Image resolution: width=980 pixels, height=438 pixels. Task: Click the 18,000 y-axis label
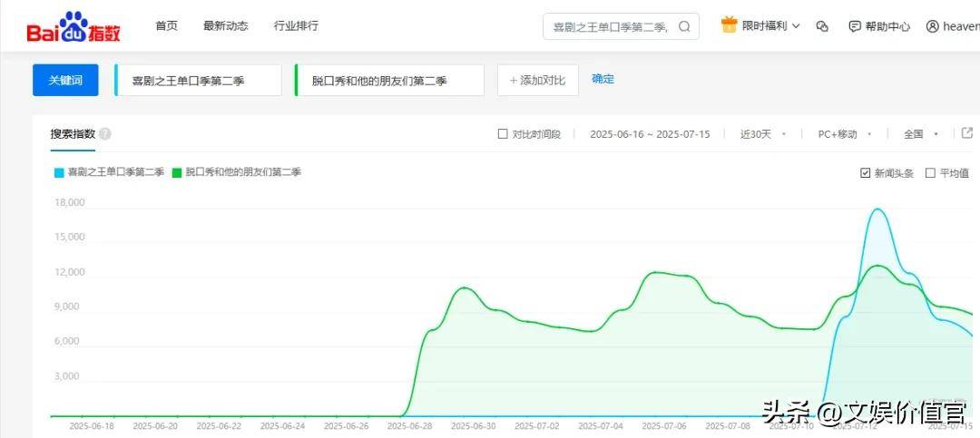(x=70, y=202)
